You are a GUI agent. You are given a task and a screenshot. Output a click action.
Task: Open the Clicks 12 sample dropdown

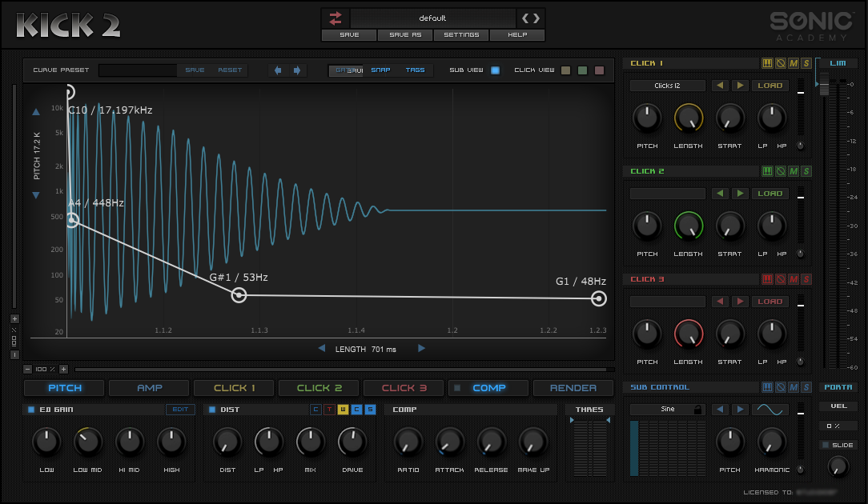coord(668,86)
